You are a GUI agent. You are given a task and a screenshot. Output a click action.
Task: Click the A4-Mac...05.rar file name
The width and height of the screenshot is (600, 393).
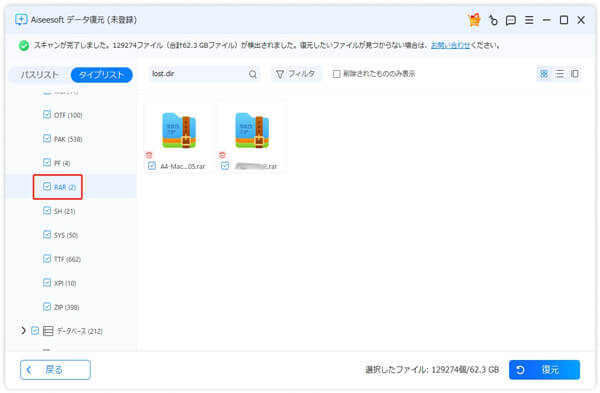coord(183,166)
